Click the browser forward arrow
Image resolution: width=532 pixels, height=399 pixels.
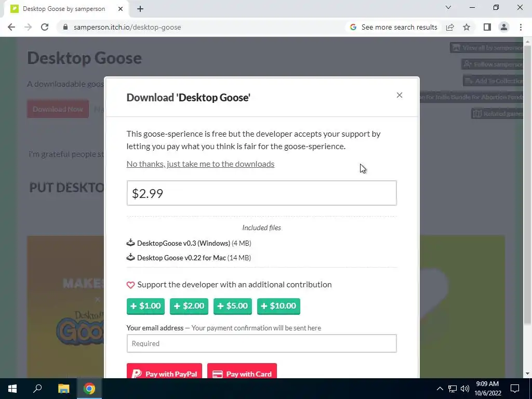click(x=28, y=27)
